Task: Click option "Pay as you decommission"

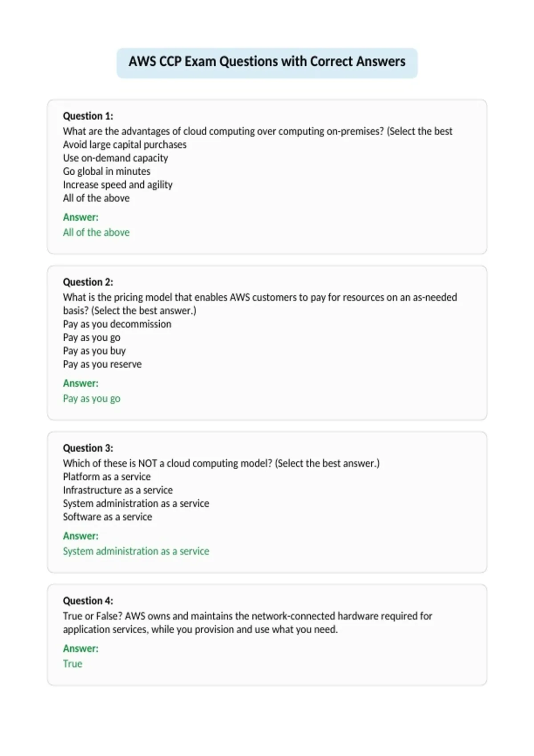Action: click(x=117, y=324)
